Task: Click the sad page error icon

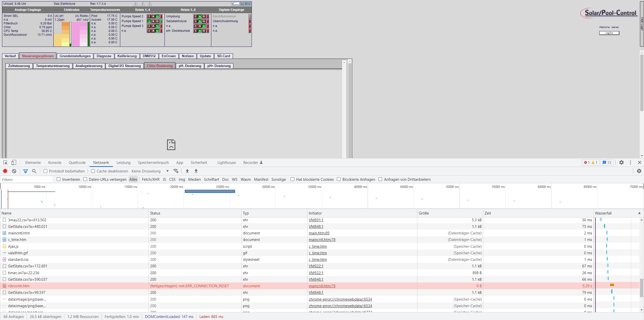Action: coord(171,145)
